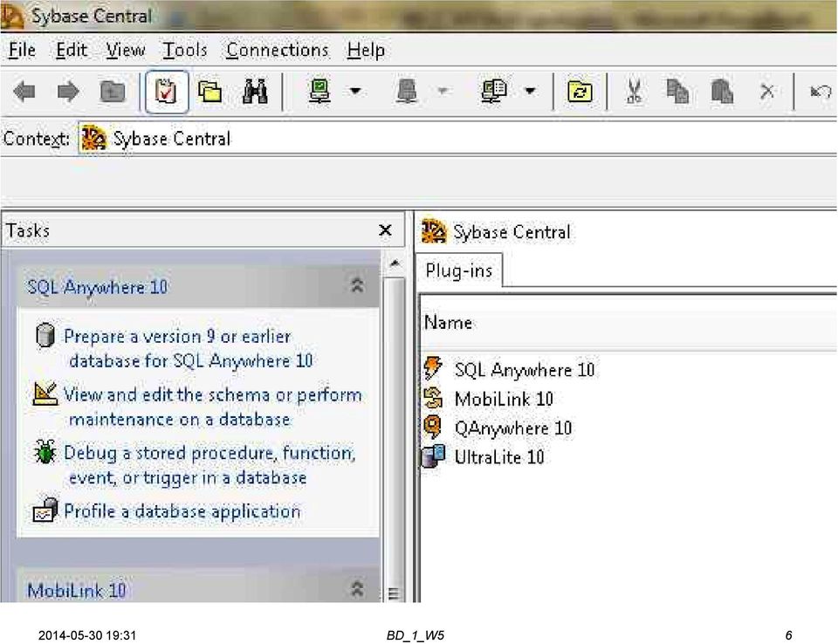Click the connection profiles computers icon

[494, 92]
